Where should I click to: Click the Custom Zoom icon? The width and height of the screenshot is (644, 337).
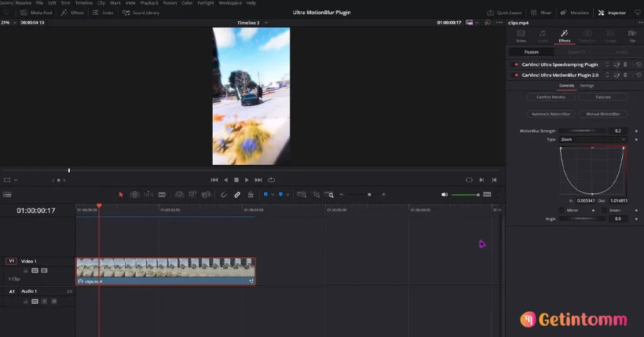click(329, 194)
